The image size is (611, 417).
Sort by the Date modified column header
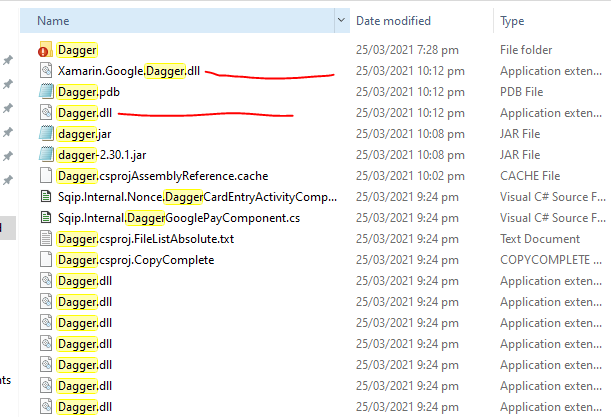pyautogui.click(x=421, y=21)
